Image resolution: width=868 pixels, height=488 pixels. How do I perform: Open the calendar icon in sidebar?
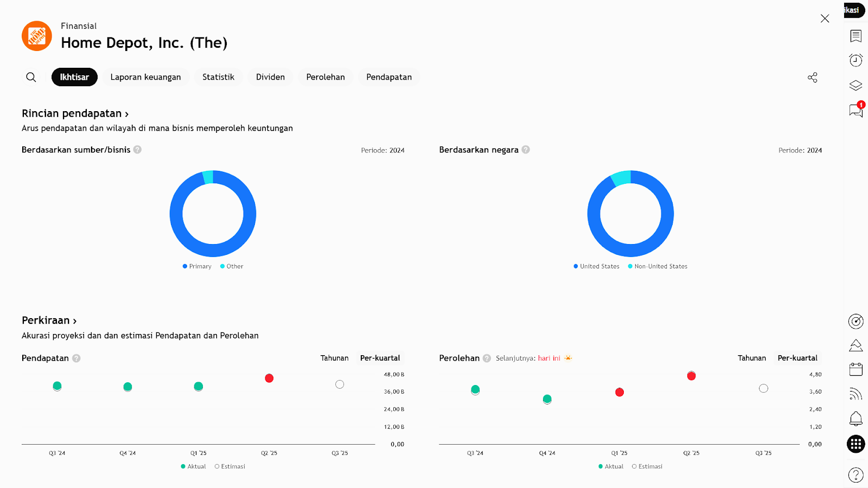pyautogui.click(x=856, y=370)
